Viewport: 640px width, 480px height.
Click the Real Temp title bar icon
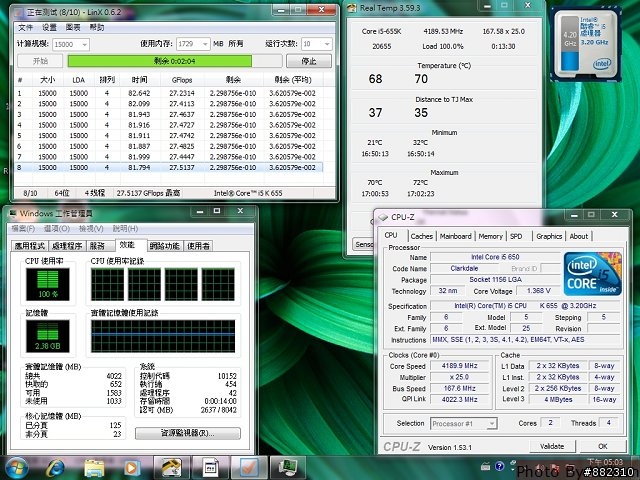pyautogui.click(x=353, y=8)
